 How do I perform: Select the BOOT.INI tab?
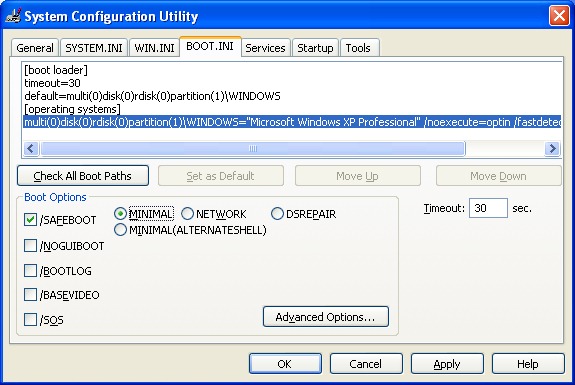(210, 47)
